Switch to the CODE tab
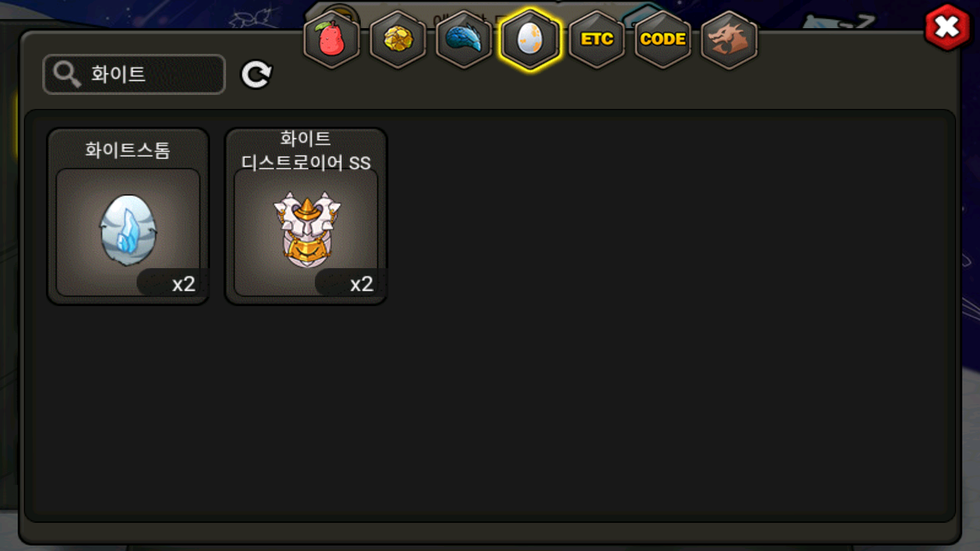 pos(663,40)
